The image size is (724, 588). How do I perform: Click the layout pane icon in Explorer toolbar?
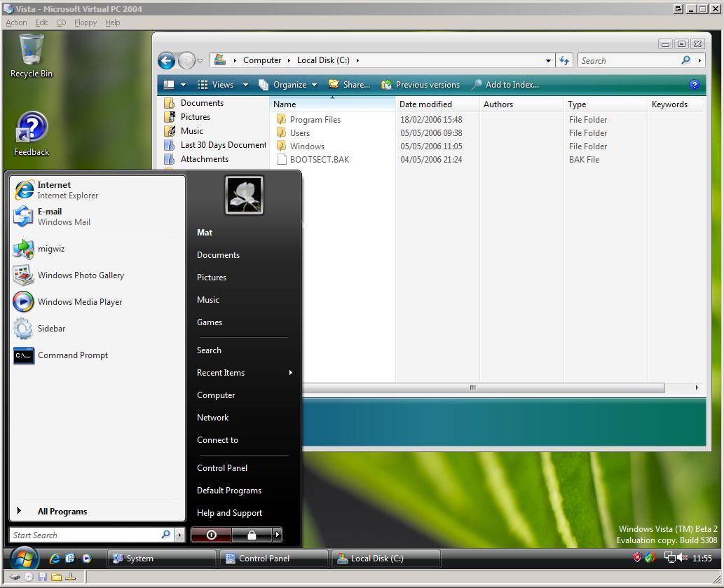pyautogui.click(x=169, y=85)
